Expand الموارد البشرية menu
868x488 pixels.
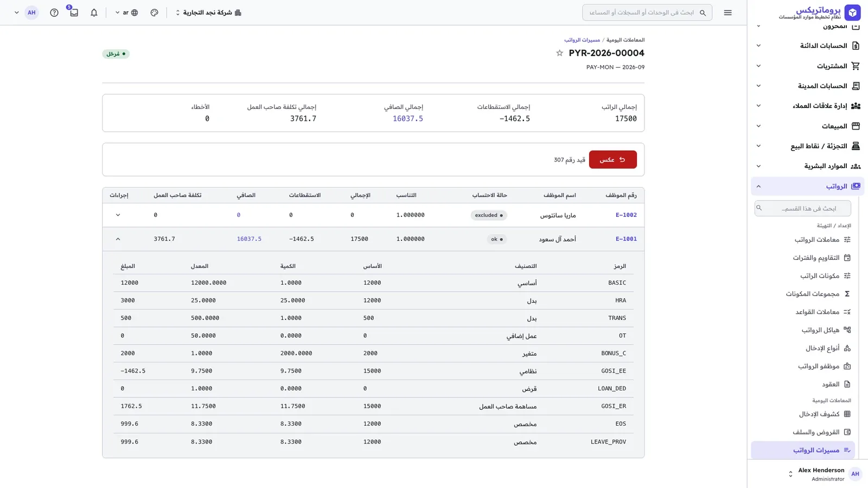pyautogui.click(x=807, y=166)
